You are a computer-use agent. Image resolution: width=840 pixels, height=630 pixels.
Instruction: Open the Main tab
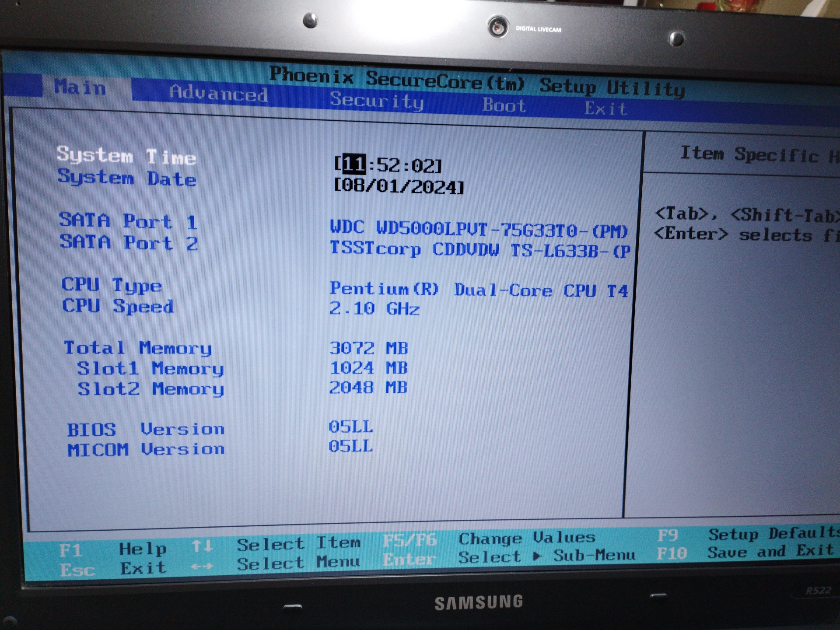point(80,87)
